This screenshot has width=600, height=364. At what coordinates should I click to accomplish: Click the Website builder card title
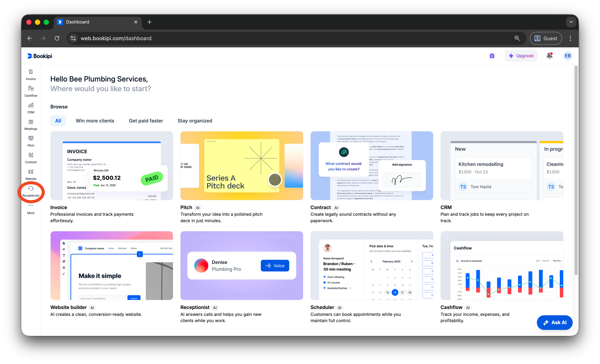(69, 308)
